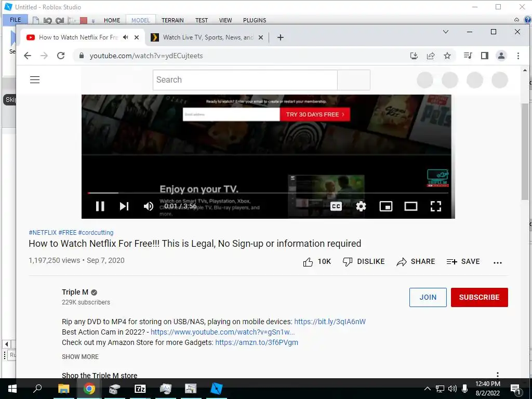Click the #NETFLIX hashtag
The height and width of the screenshot is (399, 532).
(x=43, y=232)
